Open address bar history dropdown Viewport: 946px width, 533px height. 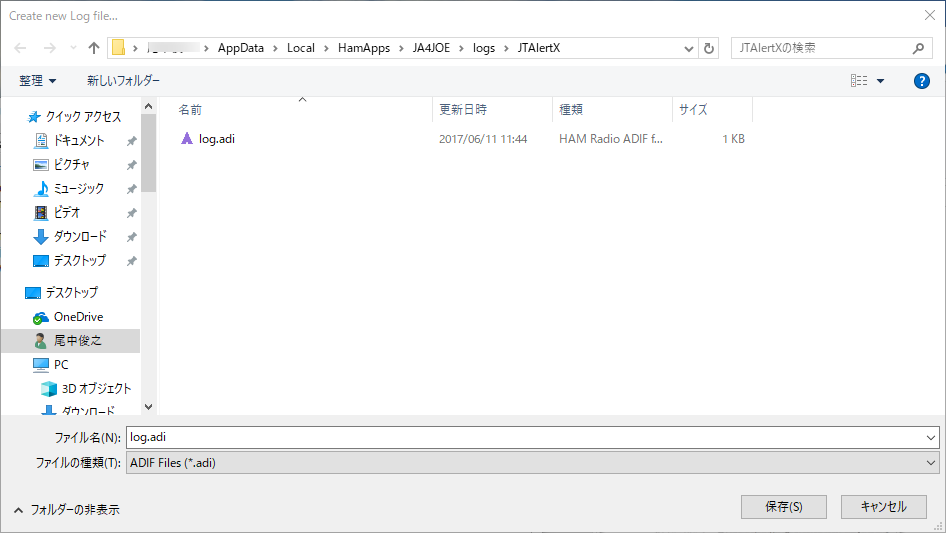pos(688,48)
